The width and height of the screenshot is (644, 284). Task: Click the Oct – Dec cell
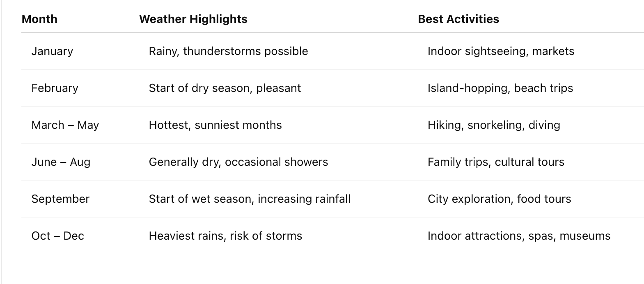point(57,236)
